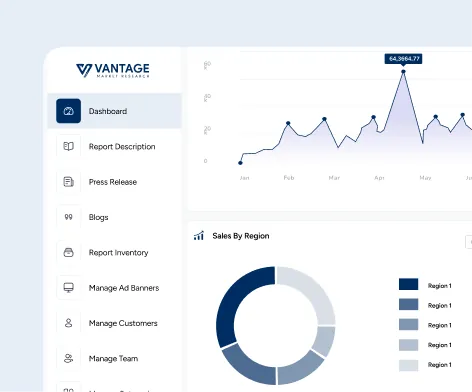Click the May axis label
Screen dimensions: 472x392
click(x=425, y=178)
